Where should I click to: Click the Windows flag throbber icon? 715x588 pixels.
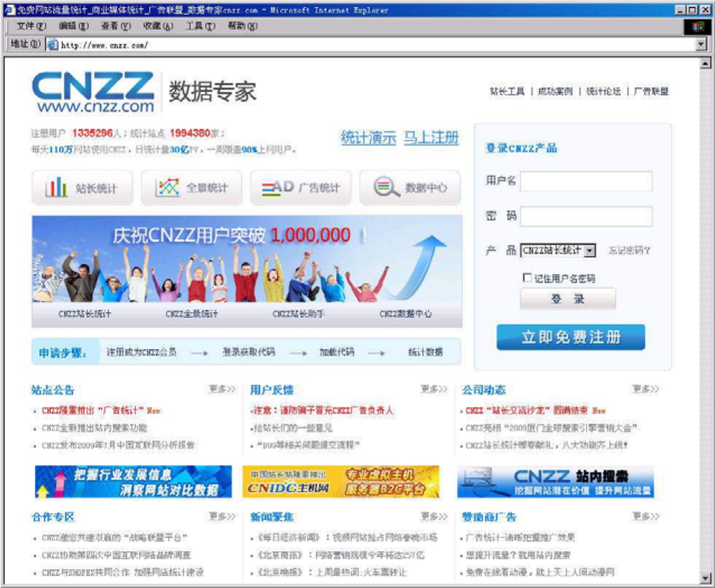point(698,26)
